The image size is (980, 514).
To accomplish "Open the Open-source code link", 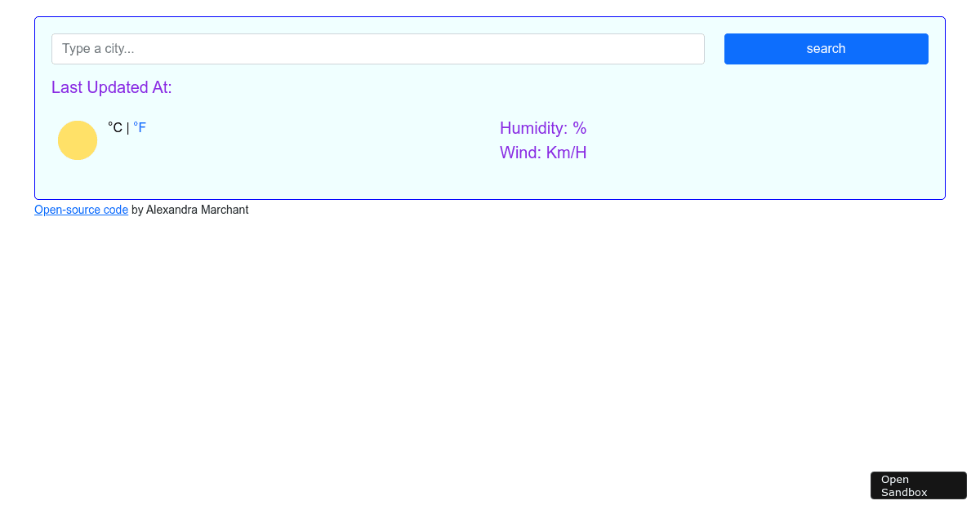I will [x=81, y=210].
